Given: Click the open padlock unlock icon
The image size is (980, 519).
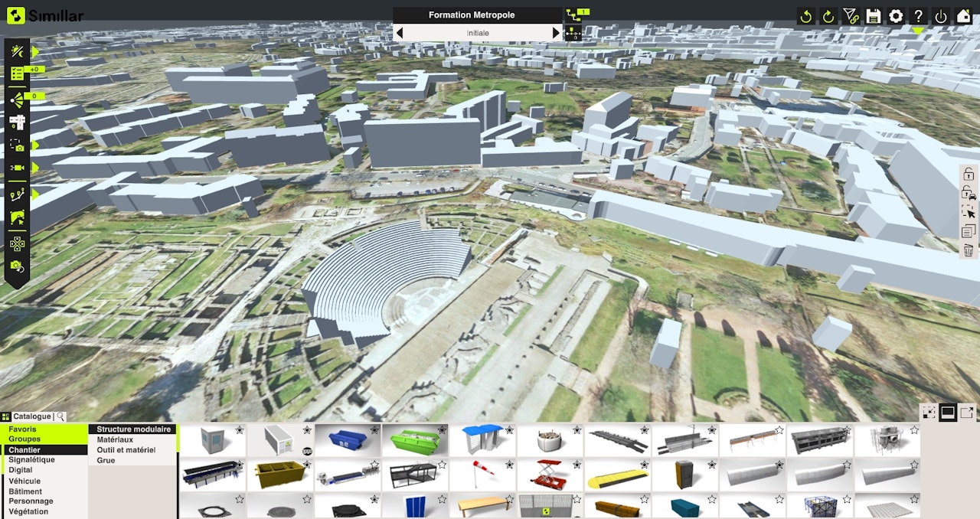Looking at the screenshot, I should tap(969, 175).
